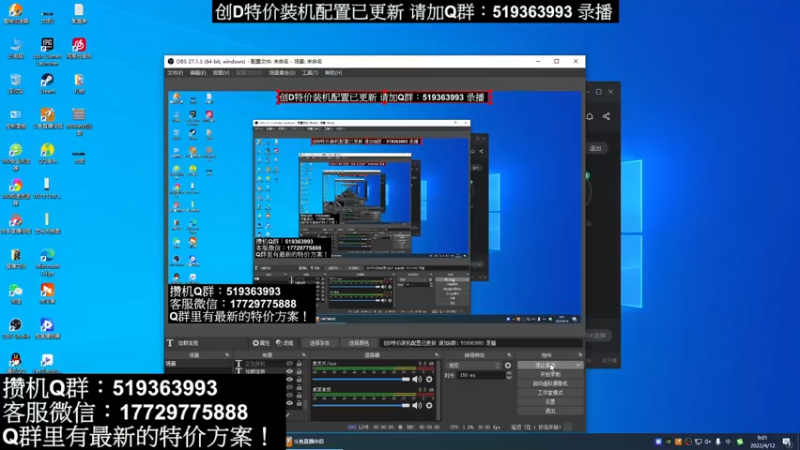Pop out the 控件 dock via header icon
Viewport: 800px width, 450px height.
tap(580, 355)
